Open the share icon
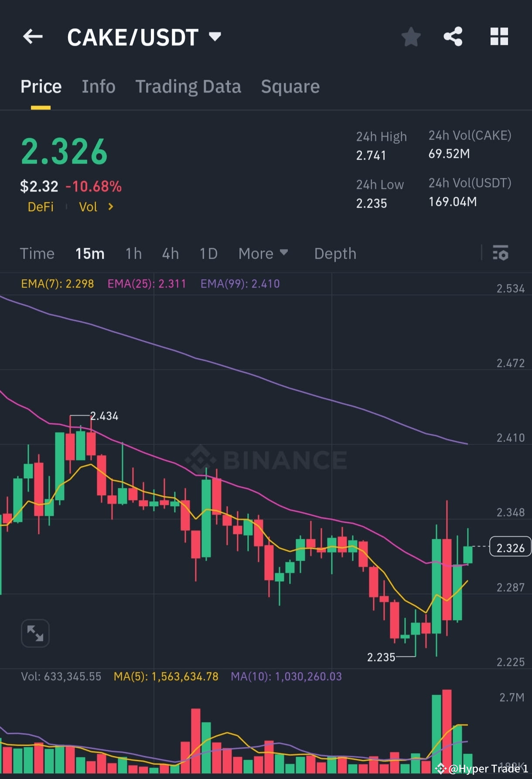This screenshot has width=532, height=779. click(x=453, y=37)
